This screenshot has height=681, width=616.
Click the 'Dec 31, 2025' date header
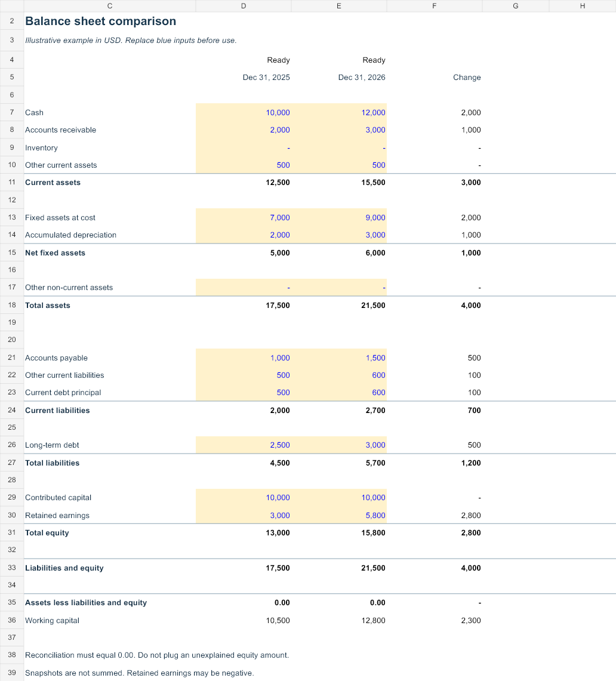(x=266, y=78)
